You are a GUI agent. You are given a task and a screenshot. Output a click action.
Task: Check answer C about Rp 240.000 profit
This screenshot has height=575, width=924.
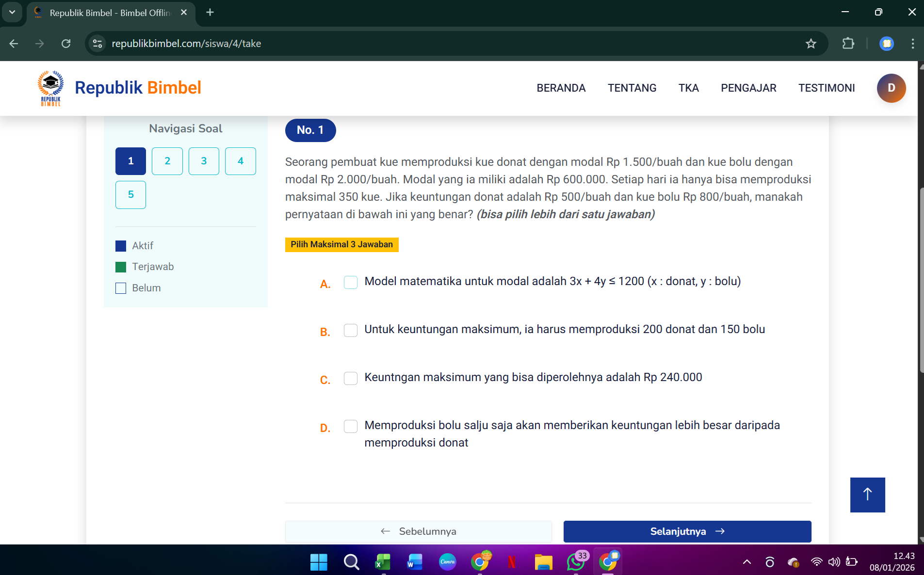(351, 378)
